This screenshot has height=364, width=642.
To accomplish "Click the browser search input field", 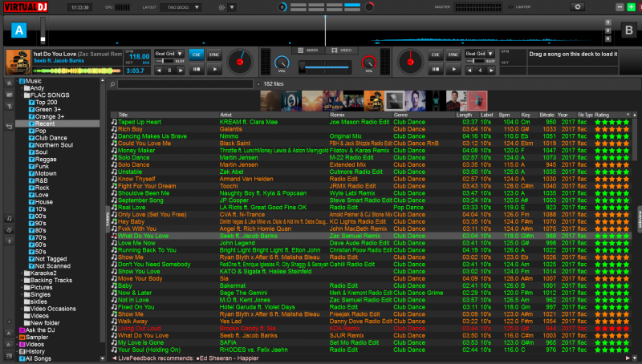I will click(185, 84).
